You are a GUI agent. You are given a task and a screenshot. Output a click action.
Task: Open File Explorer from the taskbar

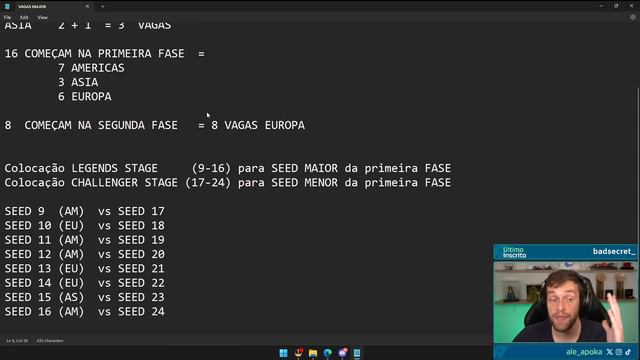point(313,353)
